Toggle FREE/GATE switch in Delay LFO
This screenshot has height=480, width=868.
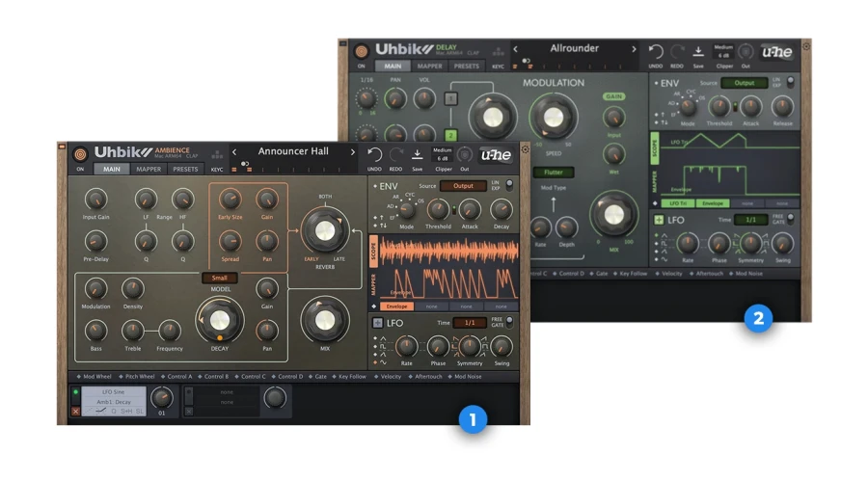791,219
